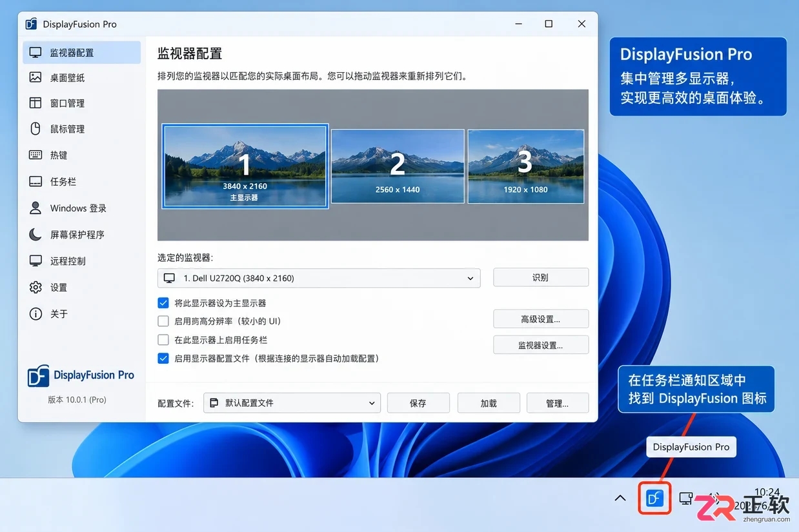Image resolution: width=799 pixels, height=532 pixels.
Task: Click the 识别 button
Action: 541,277
